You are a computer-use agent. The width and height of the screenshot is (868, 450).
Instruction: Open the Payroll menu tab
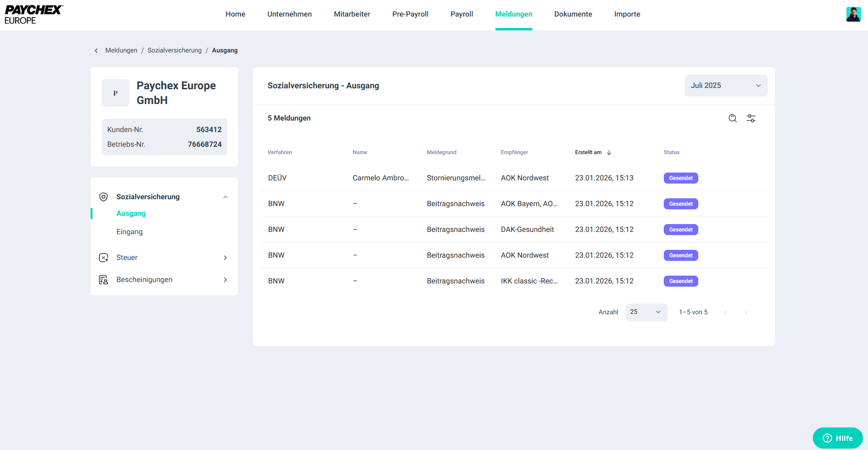pos(461,14)
